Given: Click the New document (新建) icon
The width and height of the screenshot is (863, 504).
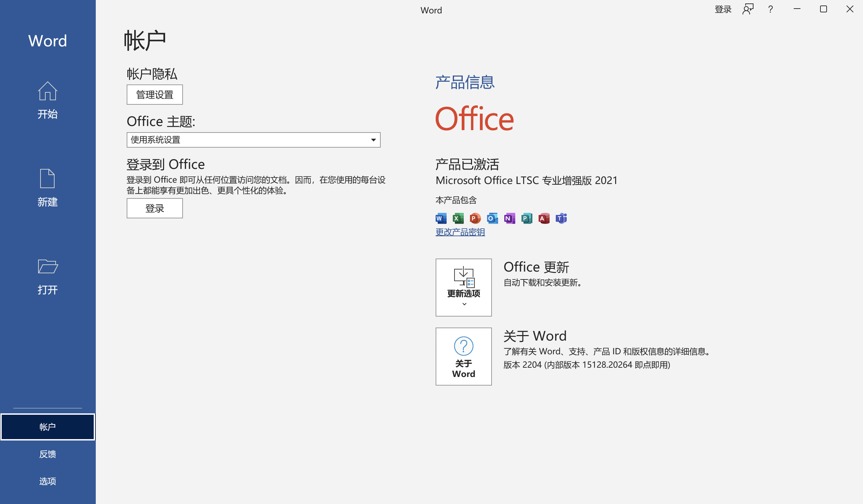Looking at the screenshot, I should coord(47,179).
